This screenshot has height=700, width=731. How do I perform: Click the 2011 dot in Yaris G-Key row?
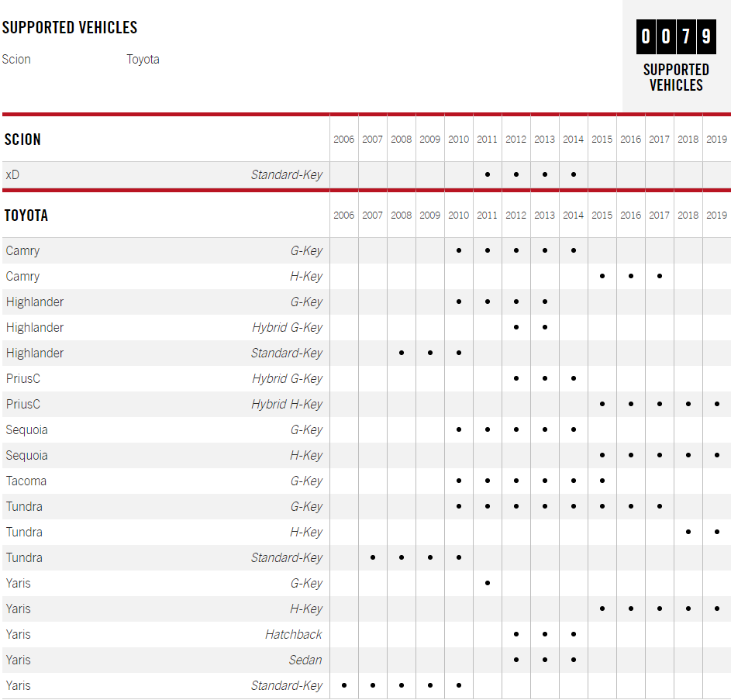488,583
